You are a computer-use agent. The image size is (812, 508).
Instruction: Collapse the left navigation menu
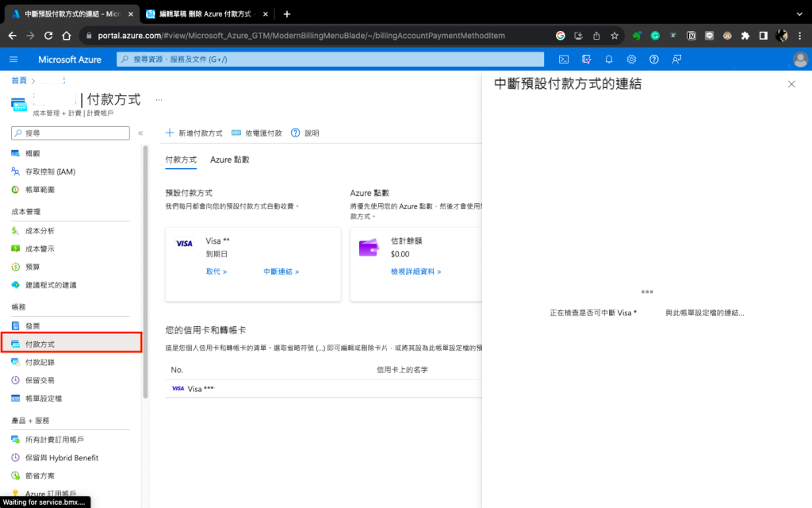pyautogui.click(x=140, y=133)
